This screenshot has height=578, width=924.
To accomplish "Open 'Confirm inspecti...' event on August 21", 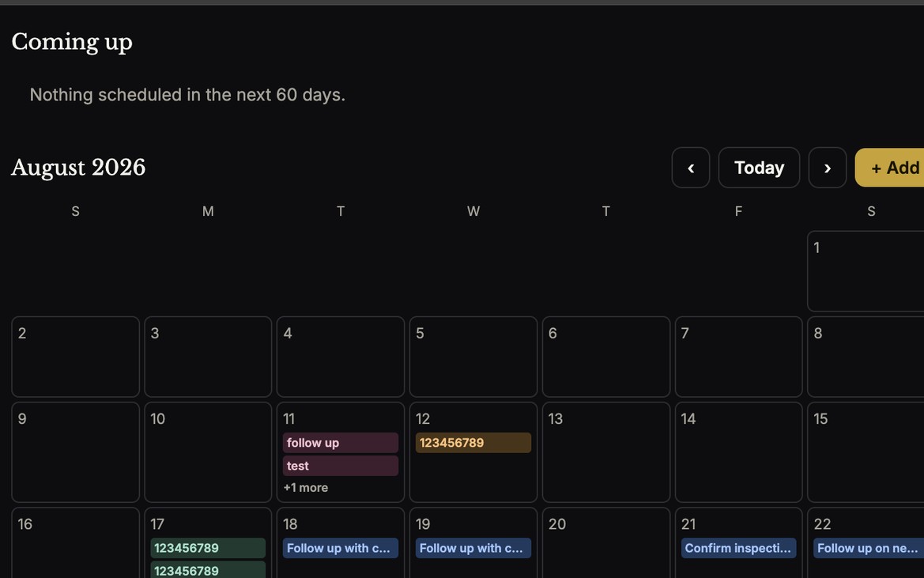I will [x=738, y=548].
